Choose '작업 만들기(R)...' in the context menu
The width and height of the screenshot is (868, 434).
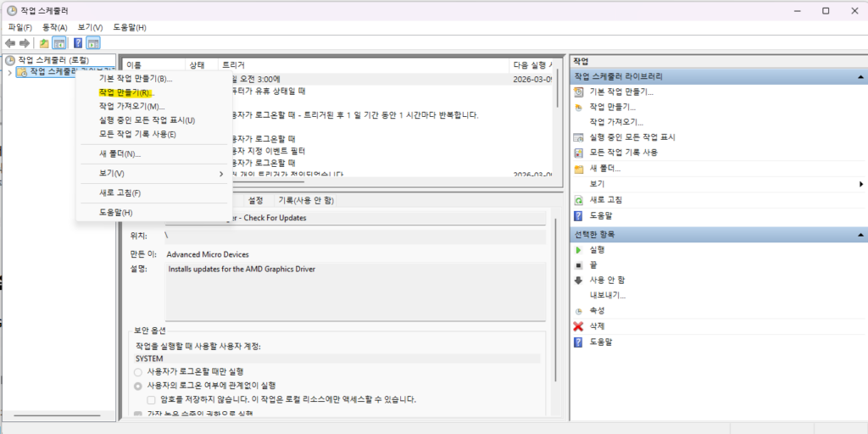pos(125,92)
